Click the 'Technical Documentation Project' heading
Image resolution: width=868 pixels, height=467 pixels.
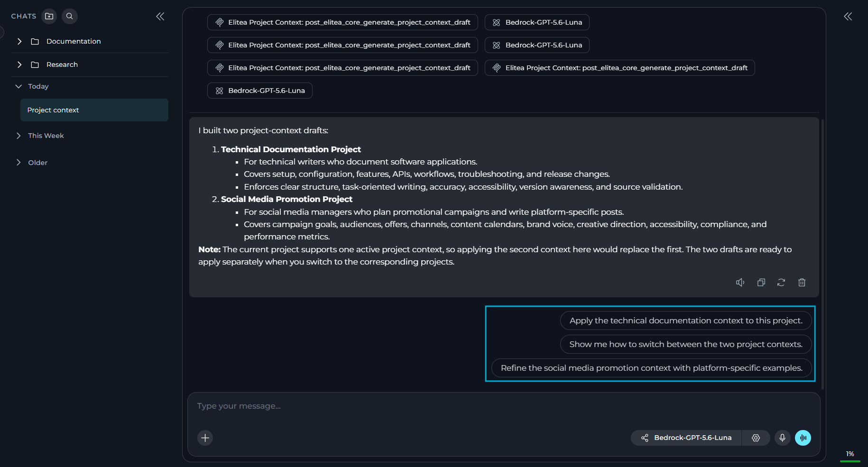[x=291, y=149]
